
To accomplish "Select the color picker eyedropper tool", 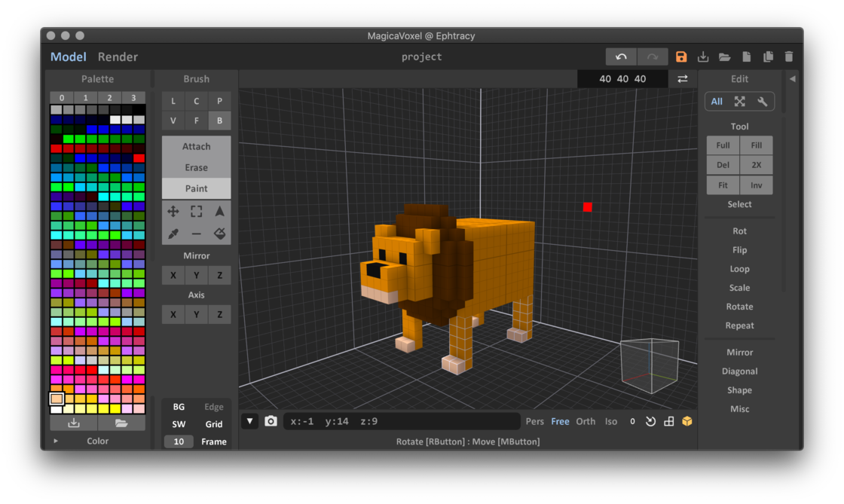I will coord(173,234).
